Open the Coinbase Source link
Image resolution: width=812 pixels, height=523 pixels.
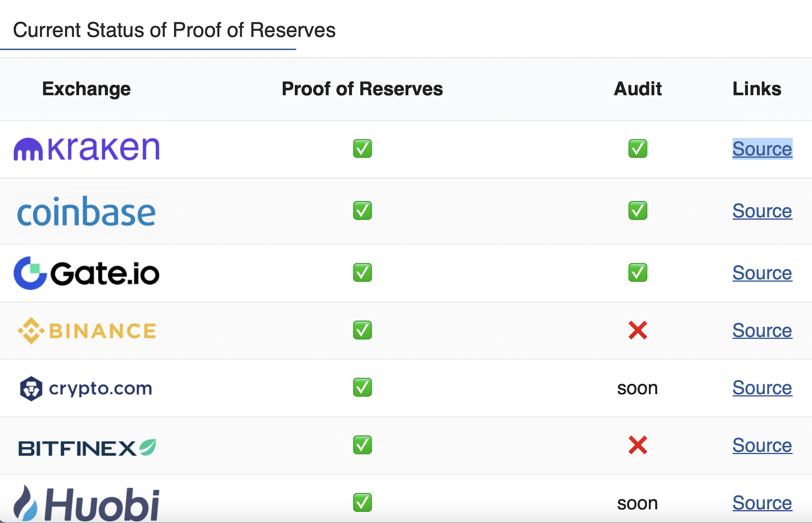point(762,211)
